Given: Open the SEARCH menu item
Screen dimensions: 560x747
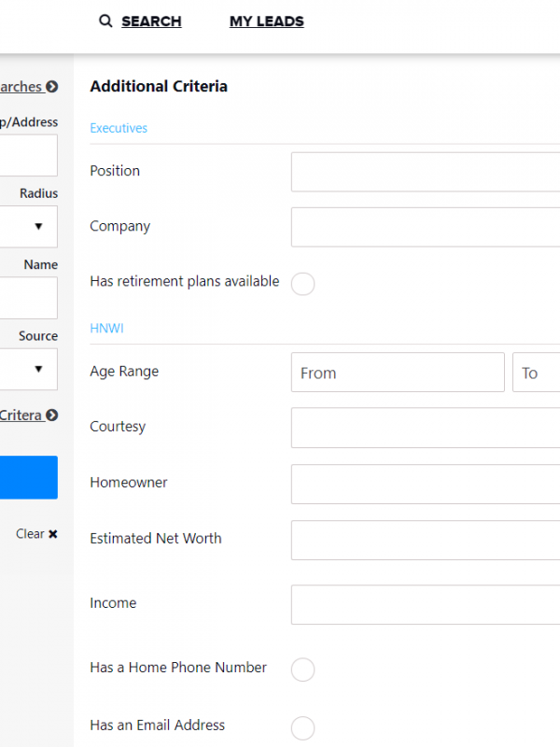Looking at the screenshot, I should click(151, 21).
